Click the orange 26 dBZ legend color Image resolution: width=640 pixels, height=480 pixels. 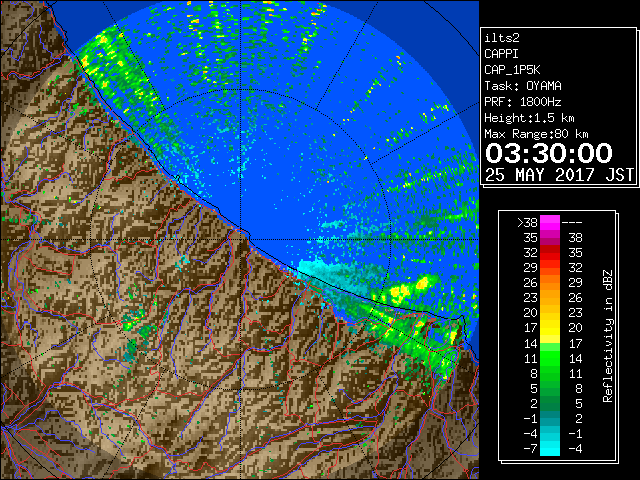point(550,283)
